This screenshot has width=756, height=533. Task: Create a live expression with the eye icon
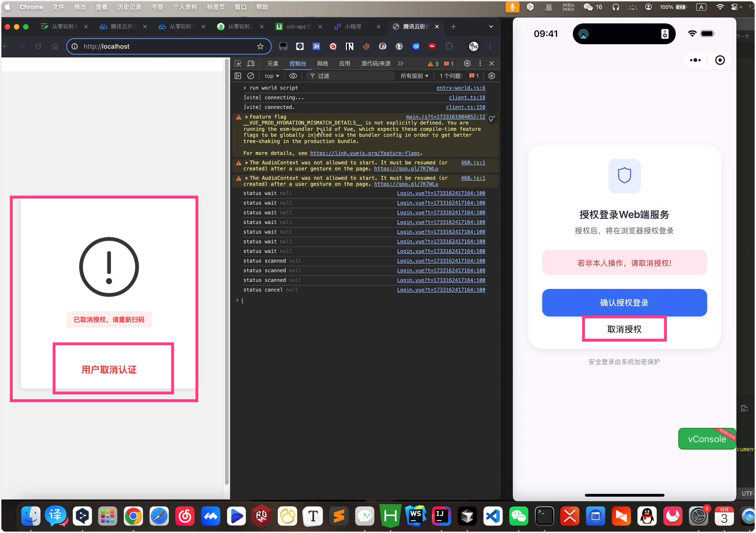click(x=293, y=76)
